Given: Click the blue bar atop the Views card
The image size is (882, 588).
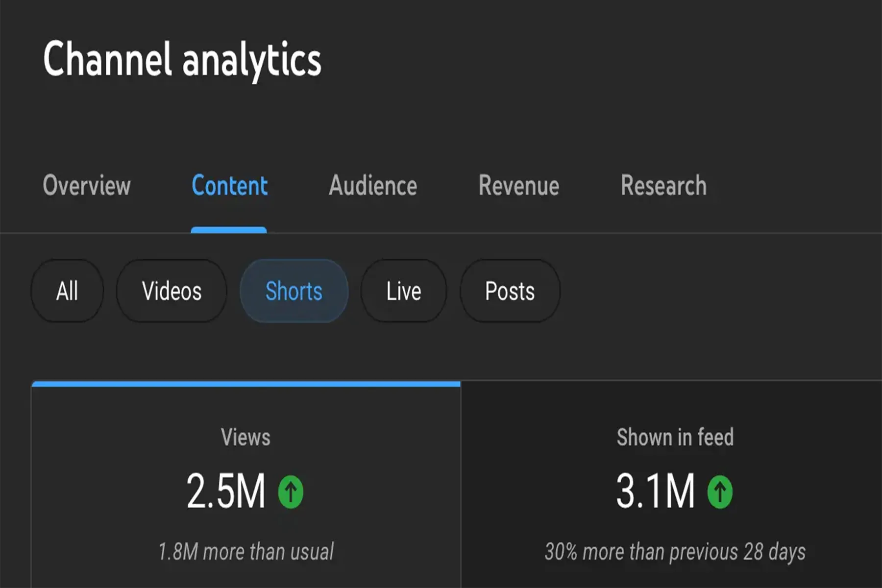Looking at the screenshot, I should tap(245, 384).
